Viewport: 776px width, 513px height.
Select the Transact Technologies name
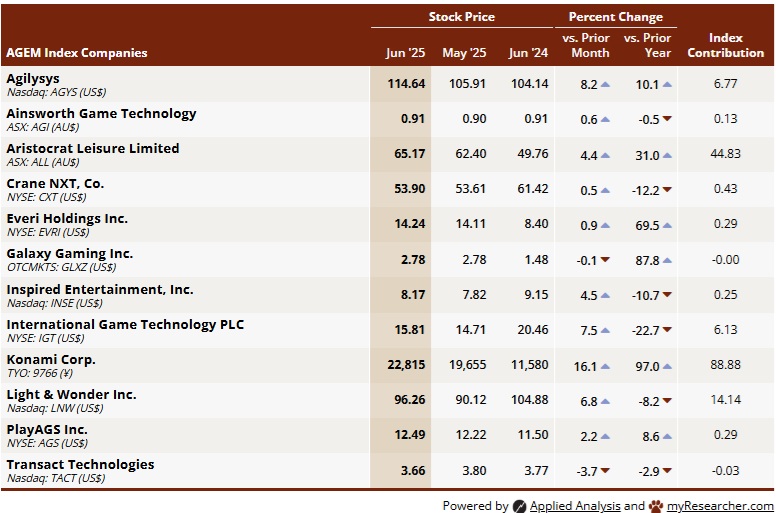coord(80,465)
